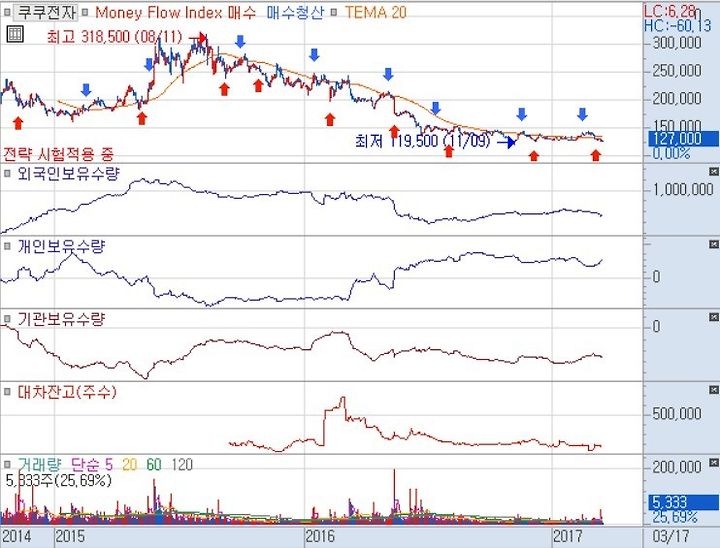
Task: Close the 외국인보유수량 panel
Action: tap(713, 172)
